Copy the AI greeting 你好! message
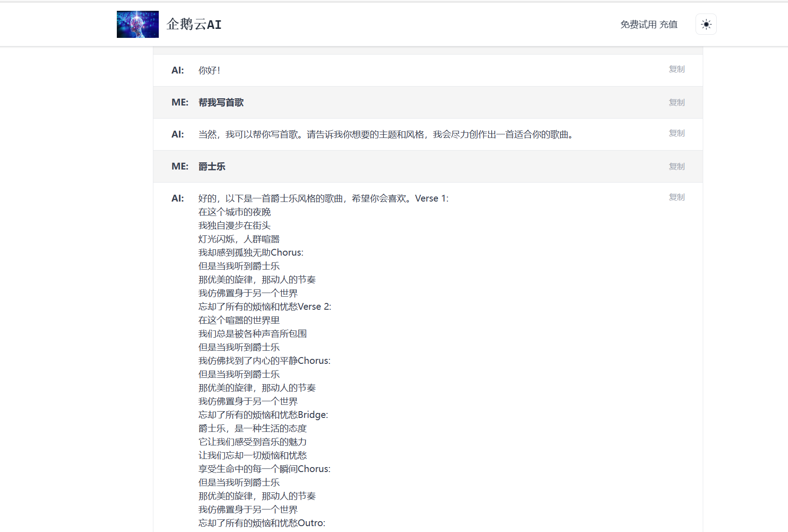 (676, 69)
